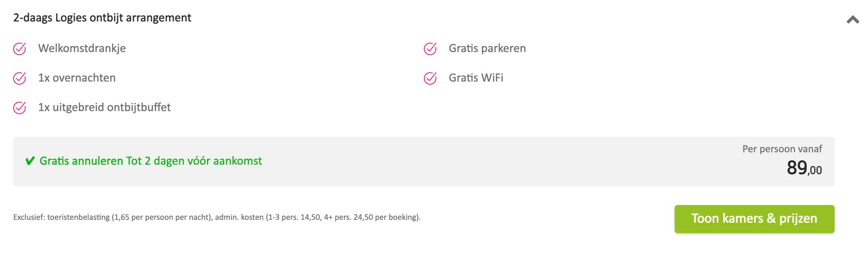Click the checkmark icon beside 1x uitgebreid ontbijtbuffet

point(20,108)
